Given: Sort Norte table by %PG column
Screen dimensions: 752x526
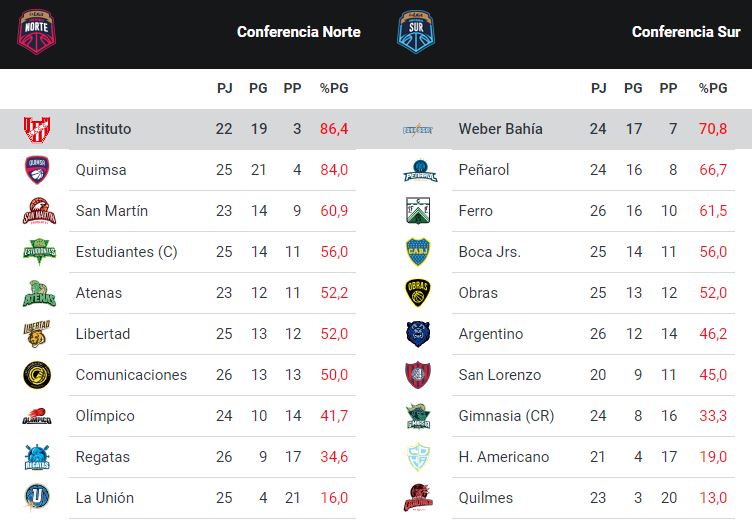Looking at the screenshot, I should (x=334, y=88).
